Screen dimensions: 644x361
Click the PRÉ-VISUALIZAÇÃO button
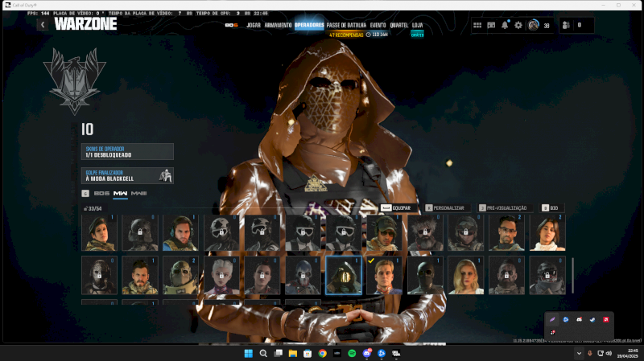tap(505, 208)
